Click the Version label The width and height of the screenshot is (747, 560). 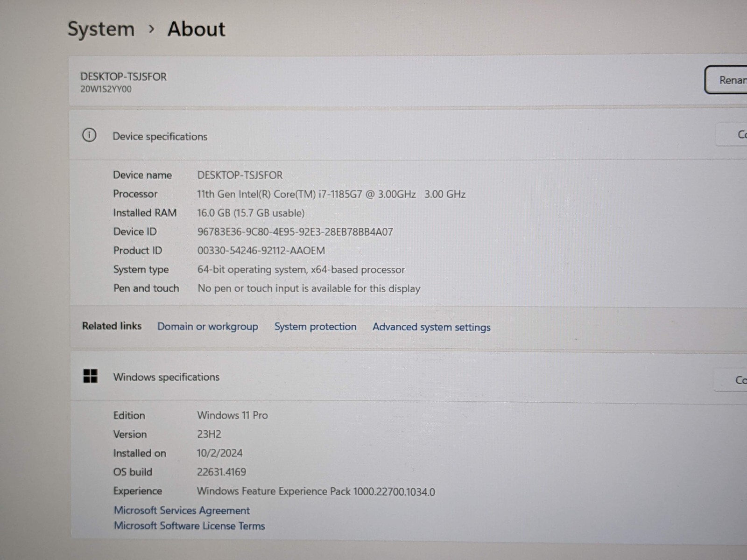pos(130,434)
